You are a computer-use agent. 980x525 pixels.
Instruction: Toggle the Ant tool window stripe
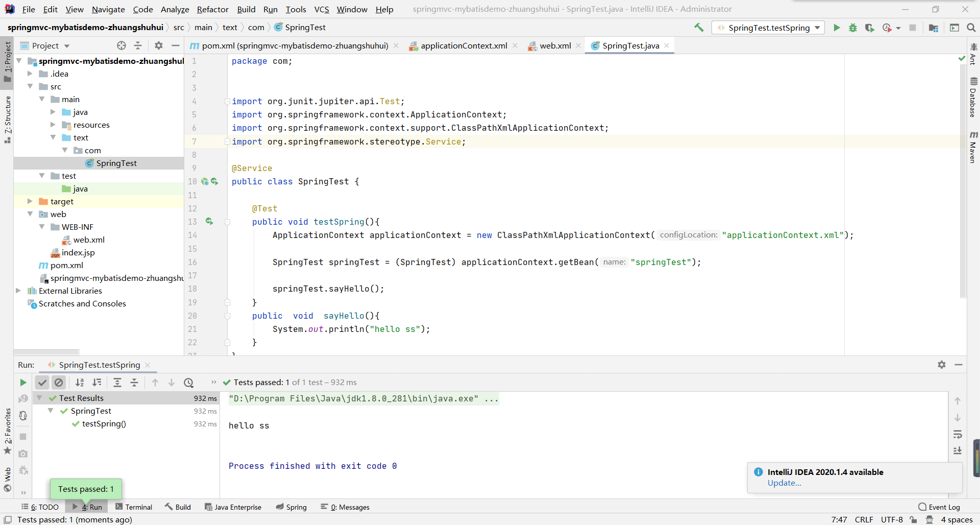pos(973,55)
